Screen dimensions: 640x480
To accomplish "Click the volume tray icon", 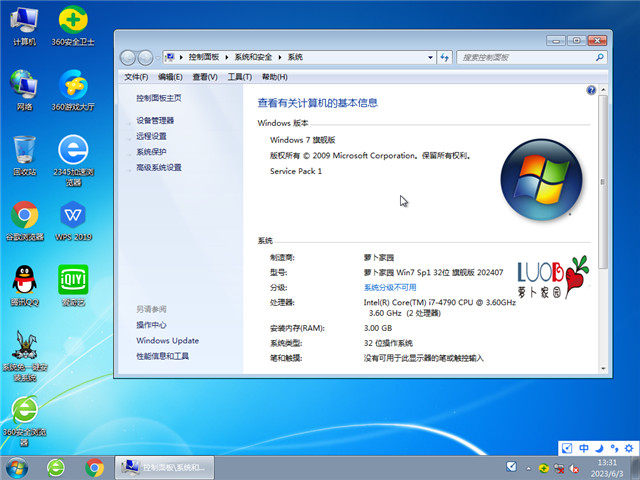I will click(x=574, y=469).
